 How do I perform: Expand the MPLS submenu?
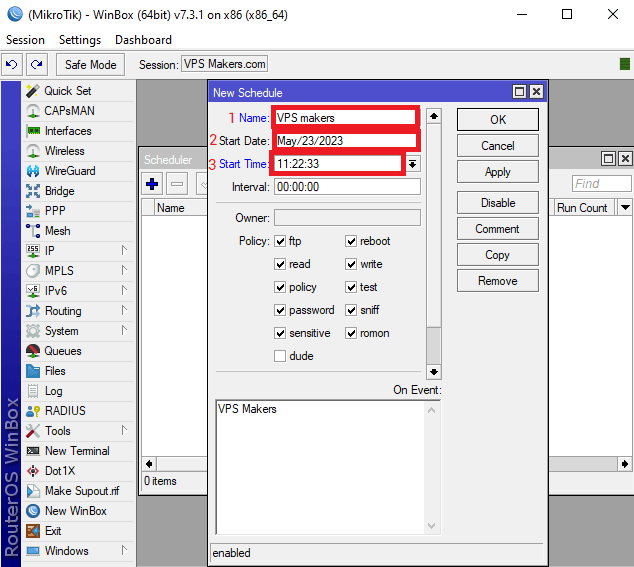pos(125,271)
